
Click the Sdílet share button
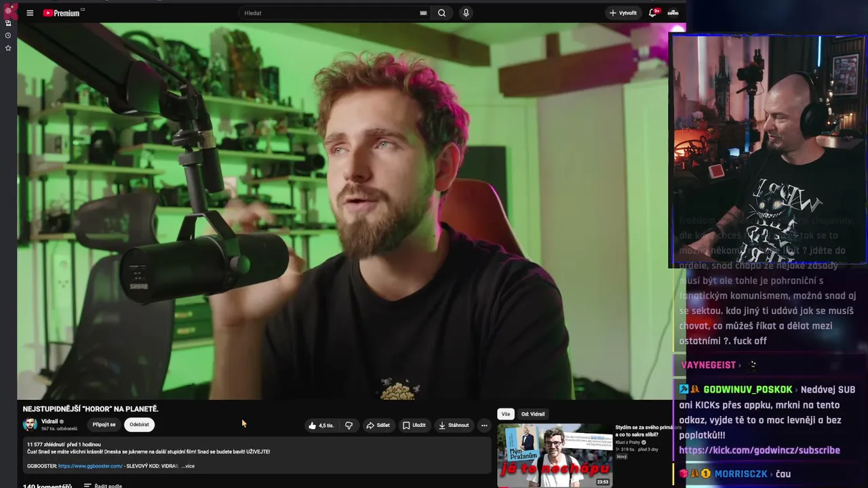[x=378, y=426]
